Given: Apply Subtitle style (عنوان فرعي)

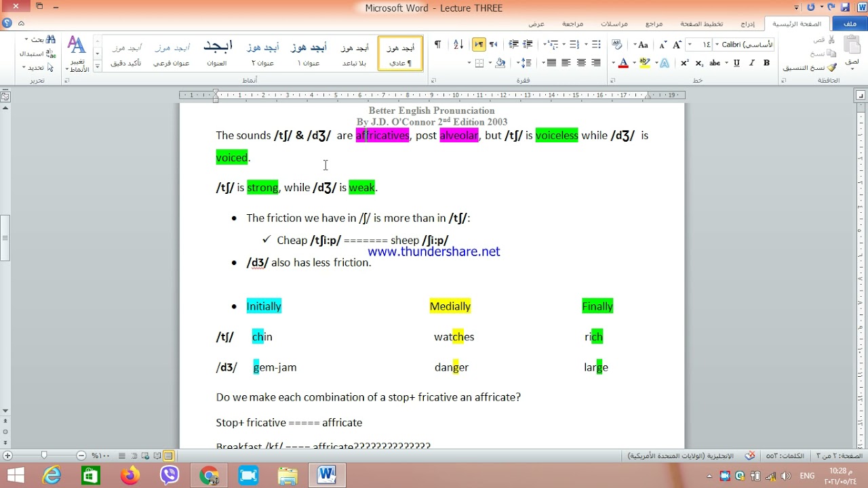Looking at the screenshot, I should 172,54.
